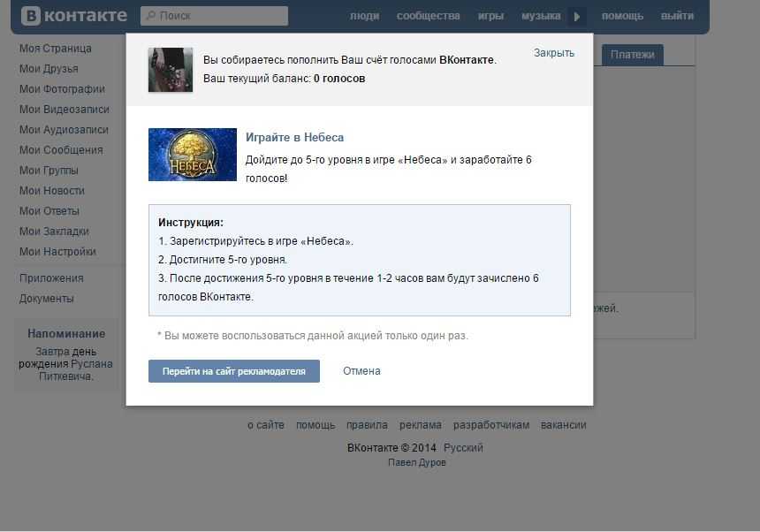Click the search magnifier field
The width and height of the screenshot is (760, 532).
pos(214,16)
